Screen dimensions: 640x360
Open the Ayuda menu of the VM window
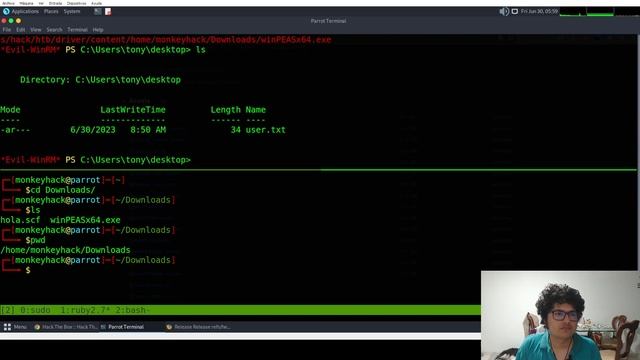[x=97, y=3]
